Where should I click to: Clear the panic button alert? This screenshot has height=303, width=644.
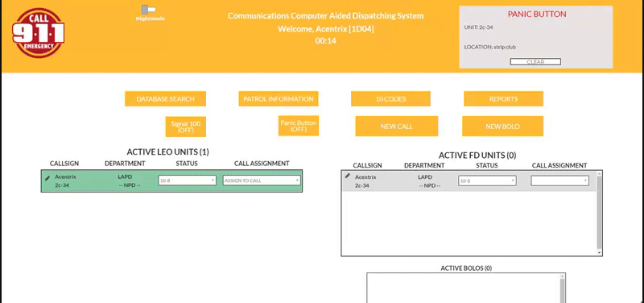coord(535,62)
